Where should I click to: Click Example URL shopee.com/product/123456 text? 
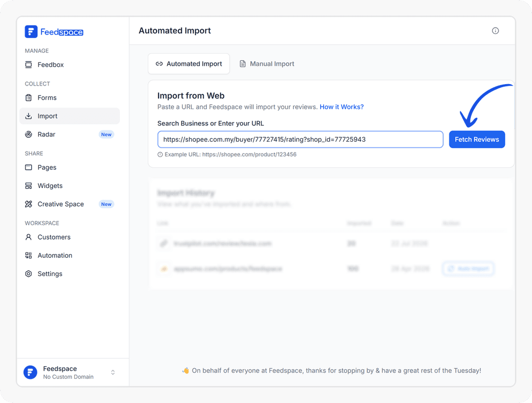click(x=231, y=155)
